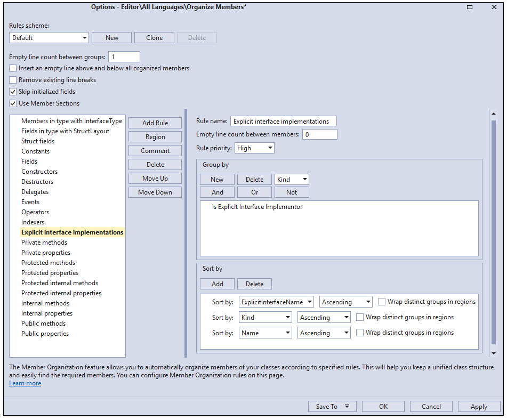
Task: Enable 'Wrap distinct groups in regions' for Name
Action: (360, 333)
